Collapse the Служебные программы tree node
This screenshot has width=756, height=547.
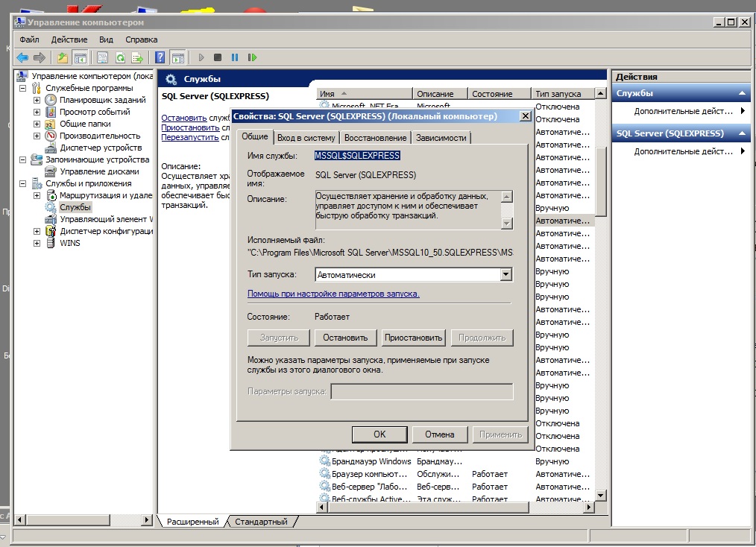(22, 88)
